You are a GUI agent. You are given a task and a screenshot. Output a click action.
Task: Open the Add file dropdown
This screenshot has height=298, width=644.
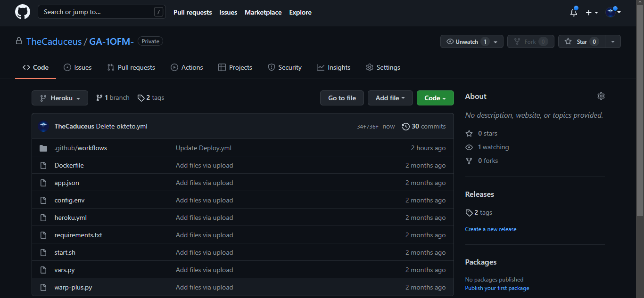390,98
